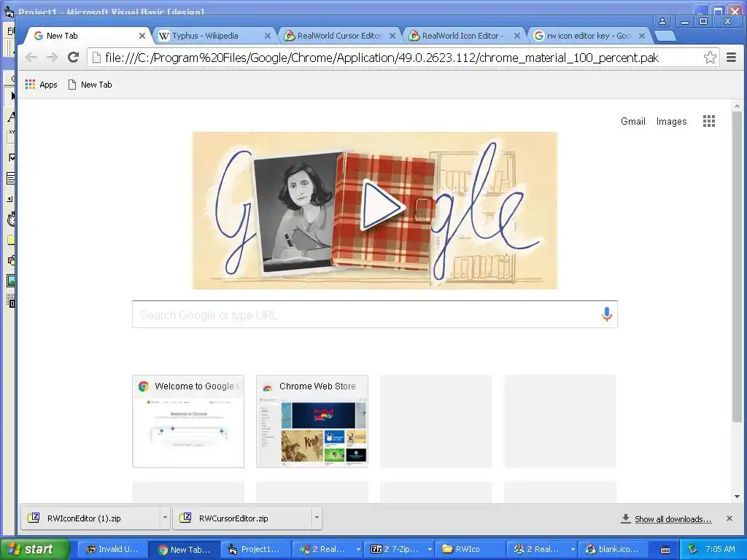Open the New Tab bookmark

point(90,85)
